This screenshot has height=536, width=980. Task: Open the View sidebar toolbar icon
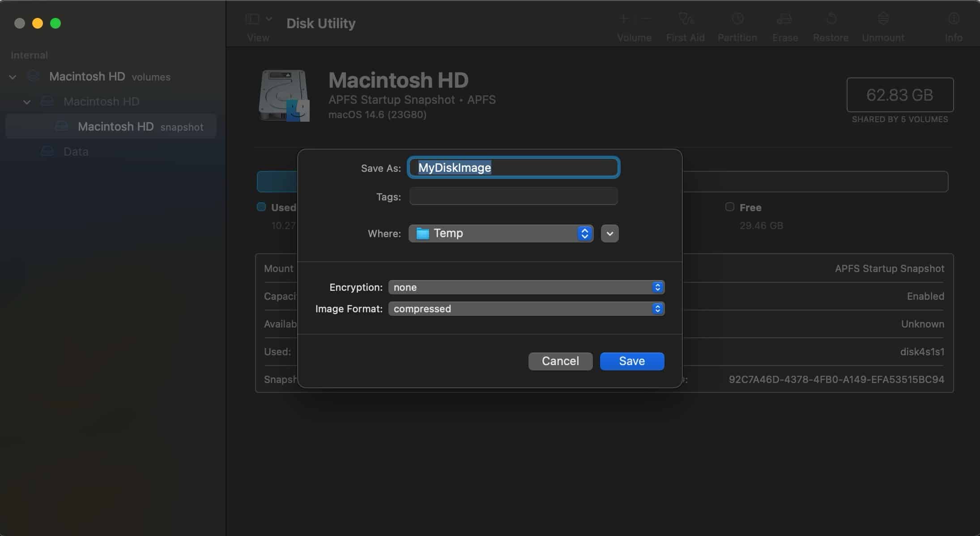click(252, 19)
